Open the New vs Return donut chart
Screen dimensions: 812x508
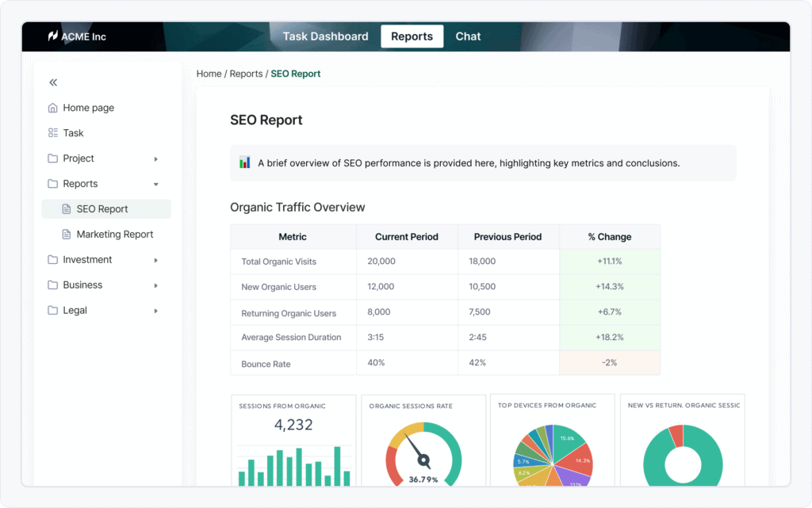683,440
